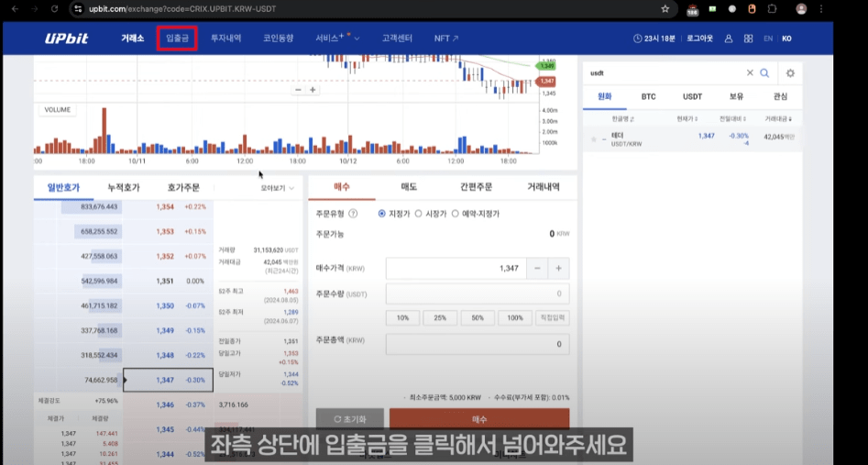This screenshot has height=465, width=868.
Task: Click the usdt coin search field
Action: point(665,73)
